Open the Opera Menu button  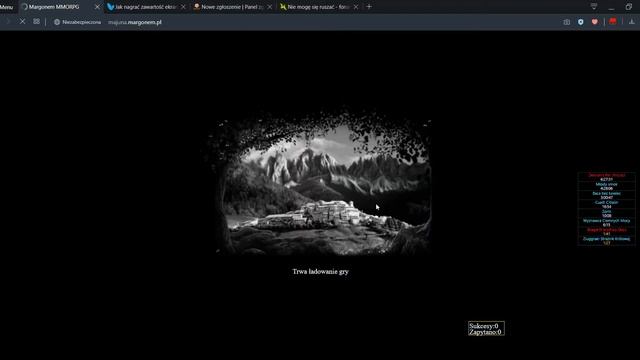click(x=6, y=7)
